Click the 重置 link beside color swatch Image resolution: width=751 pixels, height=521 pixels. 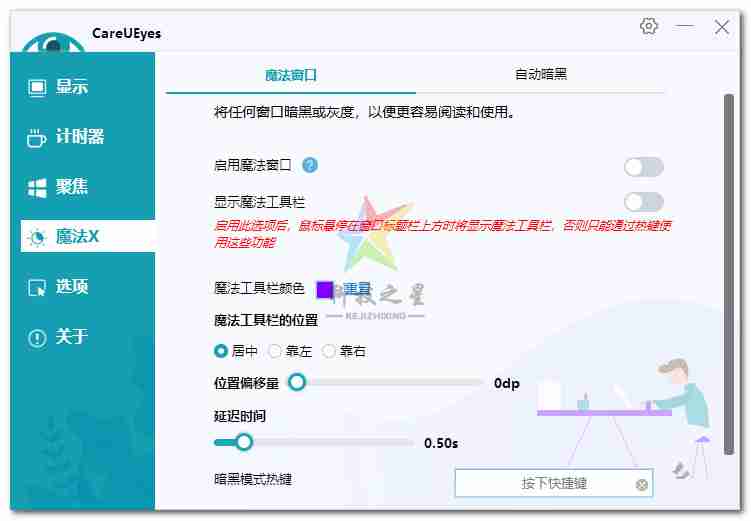357,288
